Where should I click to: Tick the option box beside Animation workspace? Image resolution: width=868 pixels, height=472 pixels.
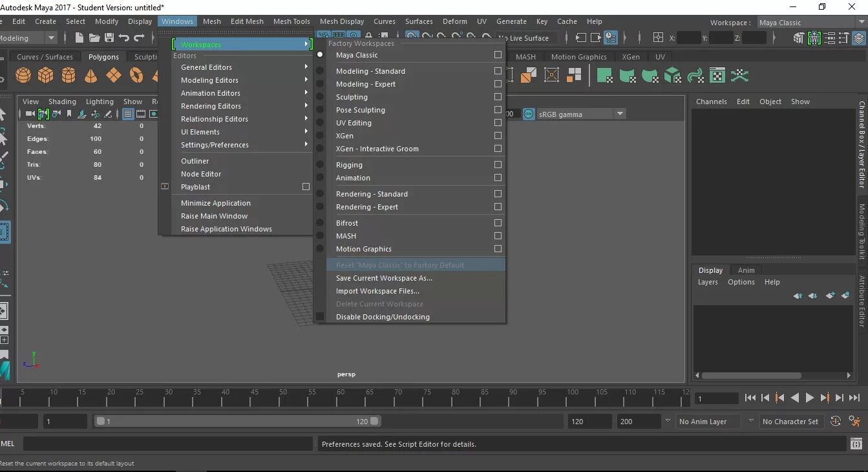tap(498, 178)
